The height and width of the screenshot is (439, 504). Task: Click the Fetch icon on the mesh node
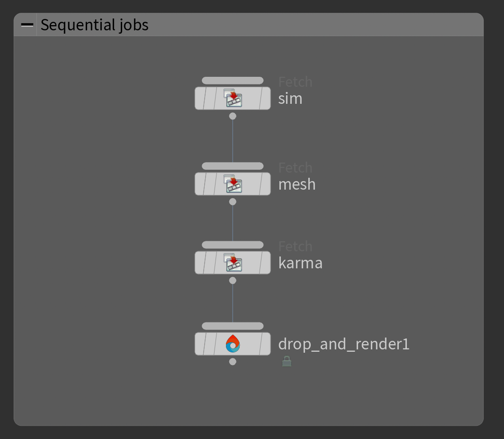coord(233,183)
